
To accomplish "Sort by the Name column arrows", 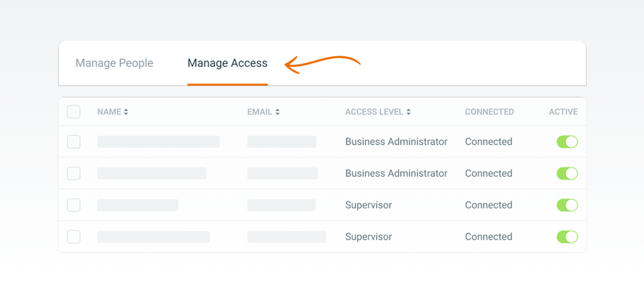I will click(x=126, y=112).
